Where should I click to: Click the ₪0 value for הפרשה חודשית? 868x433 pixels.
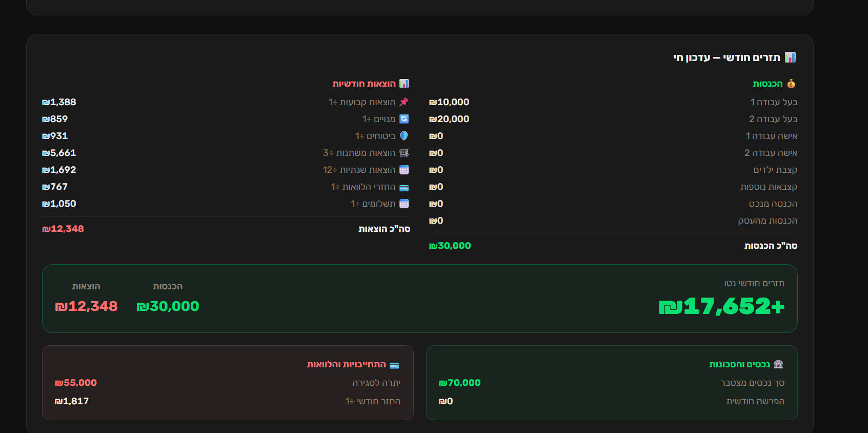[x=446, y=401]
